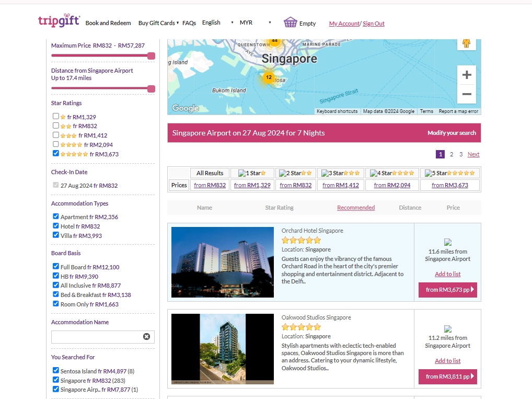Screen dimensions: 532x399
Task: Uncheck Singapore Airp.. fr RM7,877
Action: tap(56, 389)
